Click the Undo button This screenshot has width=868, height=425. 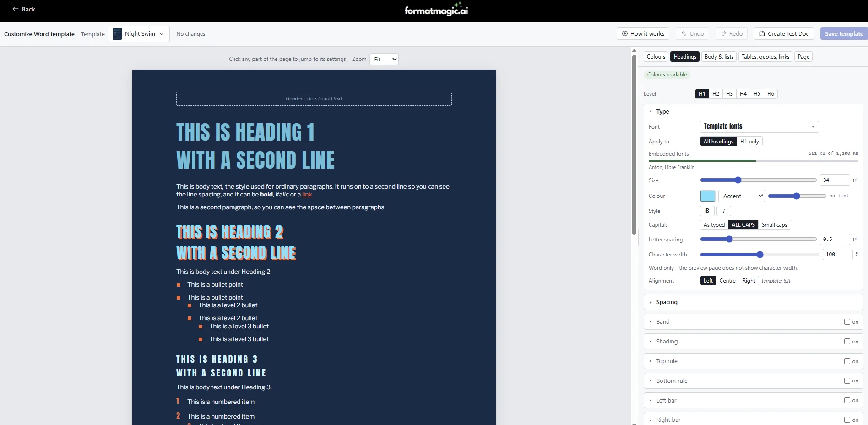click(692, 34)
